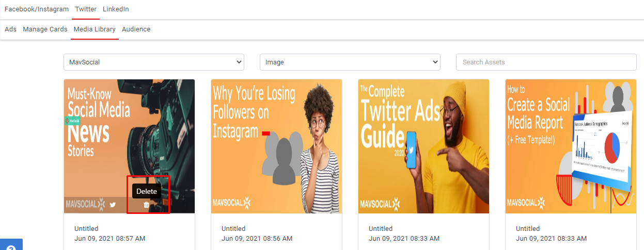Click the Search Assets input field
This screenshot has height=250, width=644.
[x=546, y=62]
